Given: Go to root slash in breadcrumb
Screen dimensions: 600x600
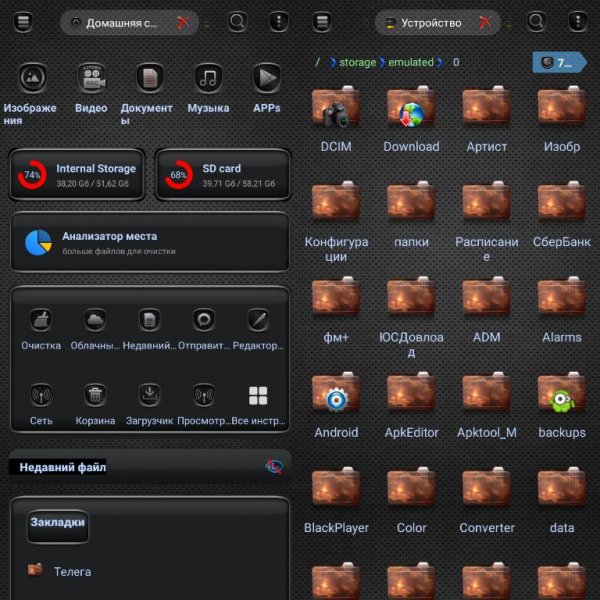Looking at the screenshot, I should pyautogui.click(x=317, y=62).
